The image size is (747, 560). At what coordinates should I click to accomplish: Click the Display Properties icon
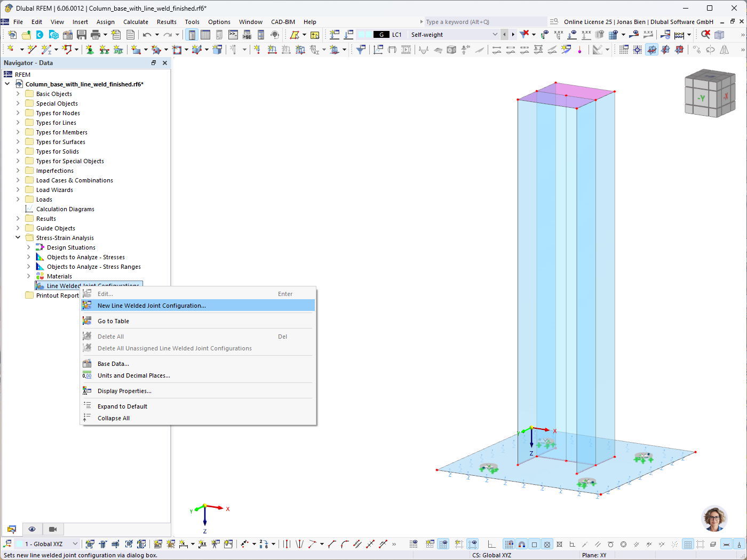tap(87, 391)
